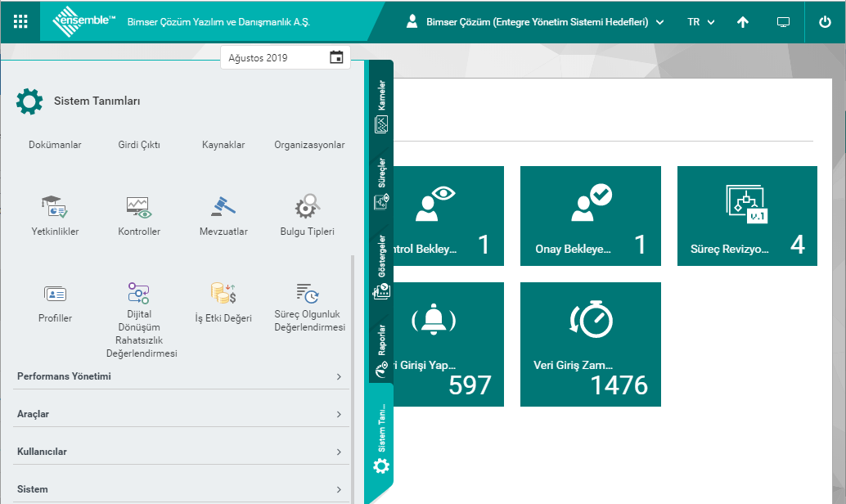
Task: Expand the Kullanıcılar section
Action: 178,452
